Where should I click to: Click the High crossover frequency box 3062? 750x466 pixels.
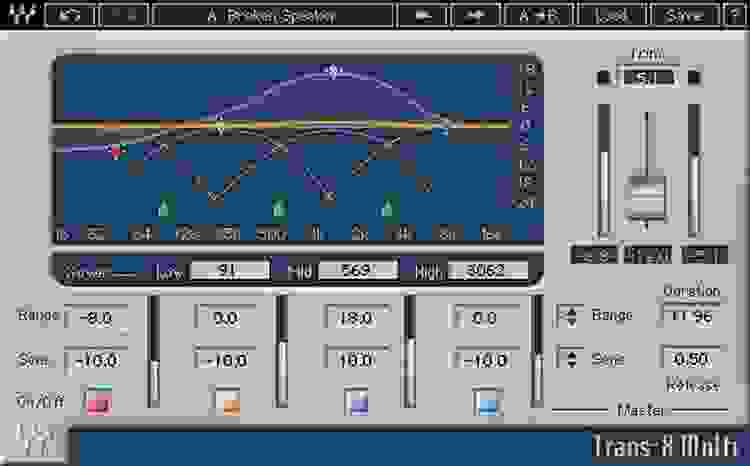click(487, 270)
